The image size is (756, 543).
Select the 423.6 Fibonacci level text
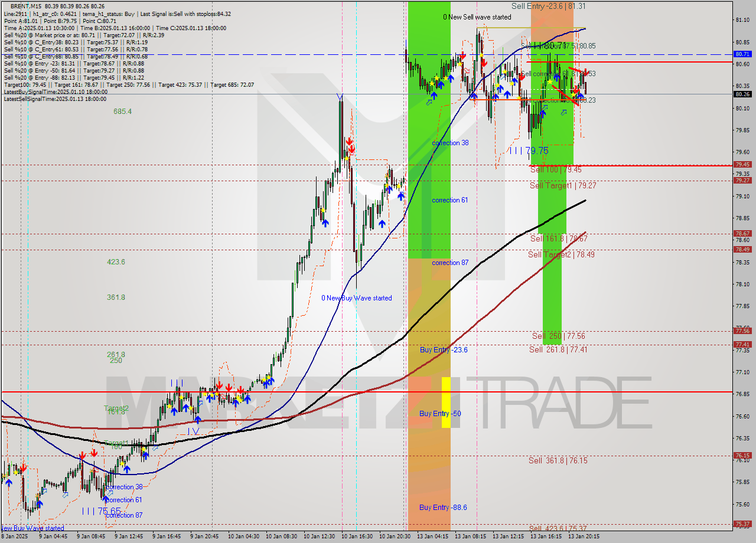tap(116, 261)
